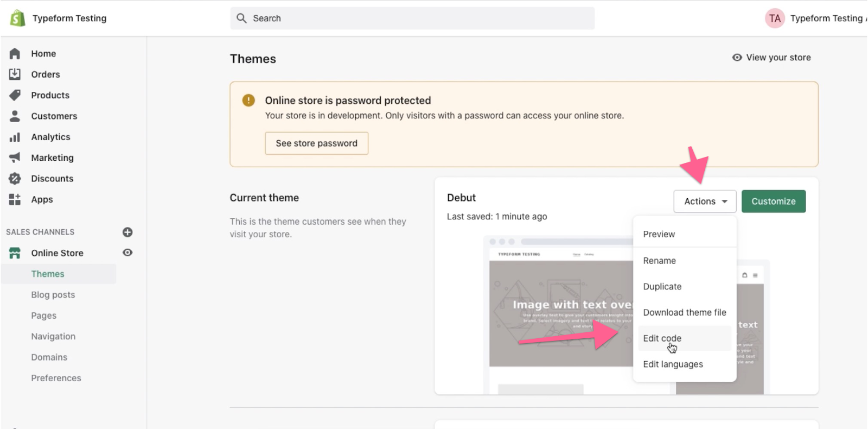Click the eye icon beside View your store
Image resolution: width=868 pixels, height=429 pixels.
pos(737,58)
